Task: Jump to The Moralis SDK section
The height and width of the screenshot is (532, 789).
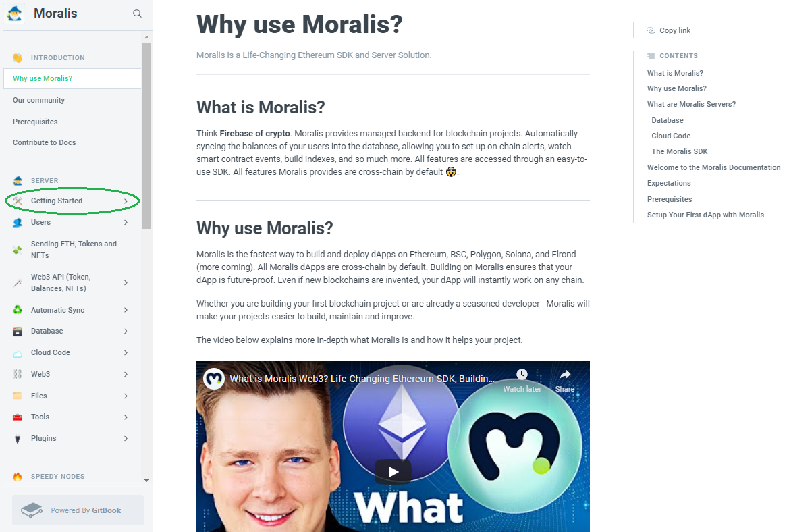Action: click(x=679, y=151)
